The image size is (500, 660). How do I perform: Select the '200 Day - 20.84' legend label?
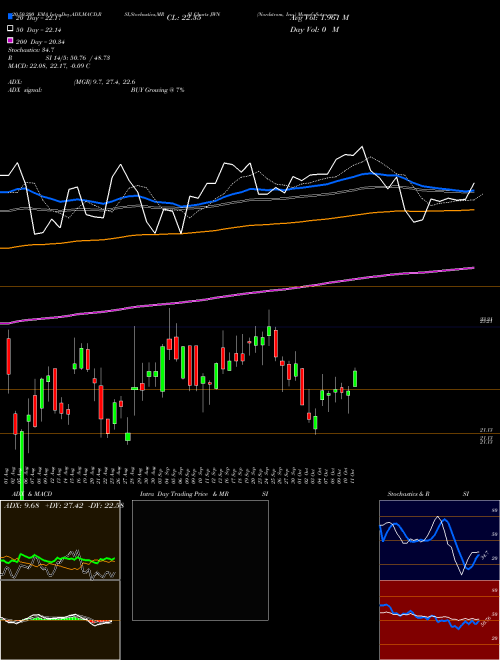coord(40,42)
